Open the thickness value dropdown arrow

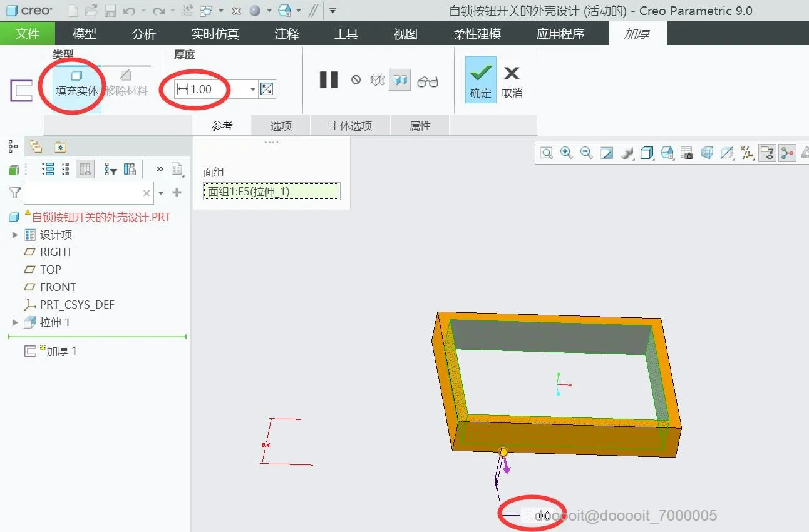(x=253, y=90)
